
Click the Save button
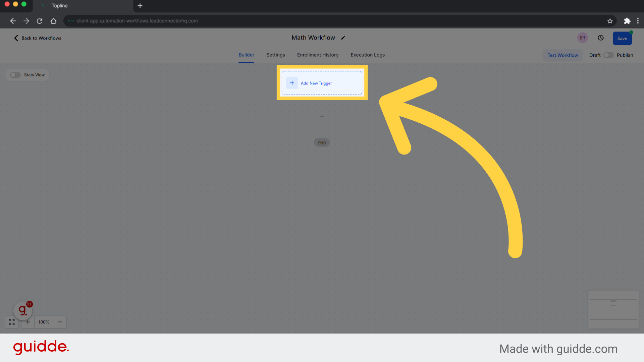(x=622, y=38)
